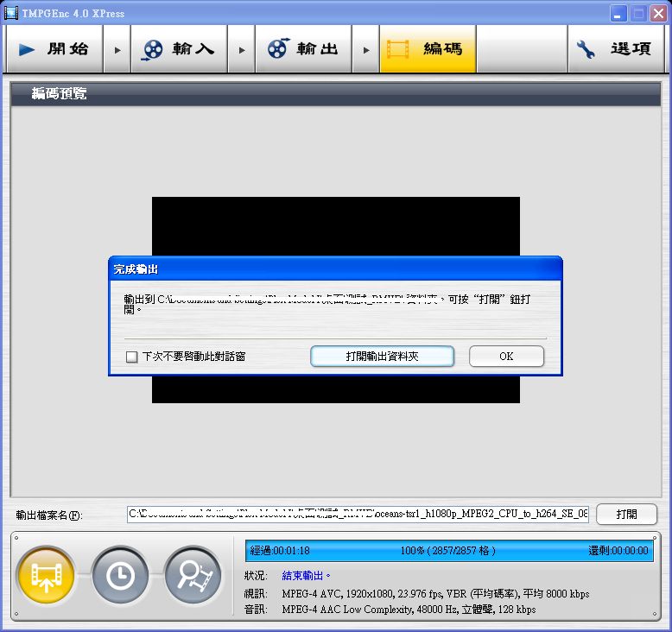Check 下次不要啓動此對話窗 checkbox
The width and height of the screenshot is (672, 632).
pos(131,357)
